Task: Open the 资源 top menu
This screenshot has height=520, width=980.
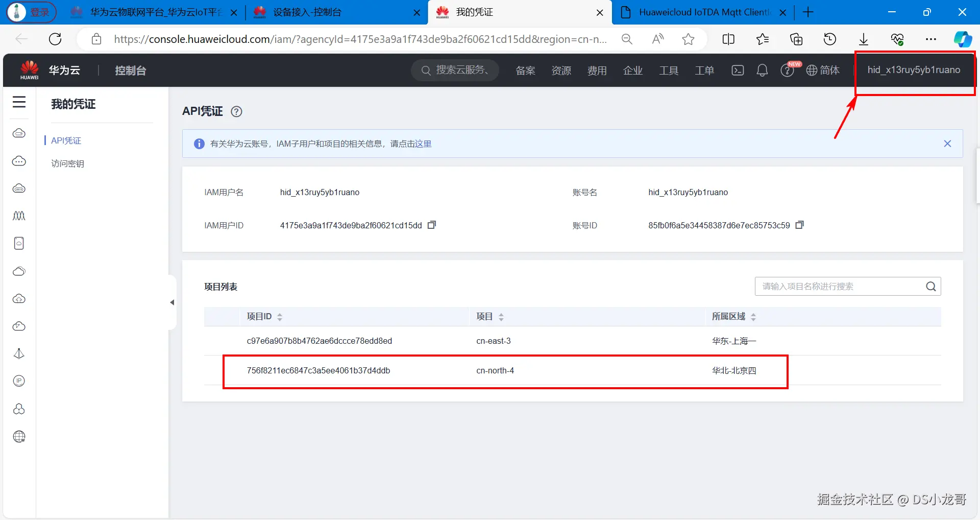Action: (x=561, y=70)
